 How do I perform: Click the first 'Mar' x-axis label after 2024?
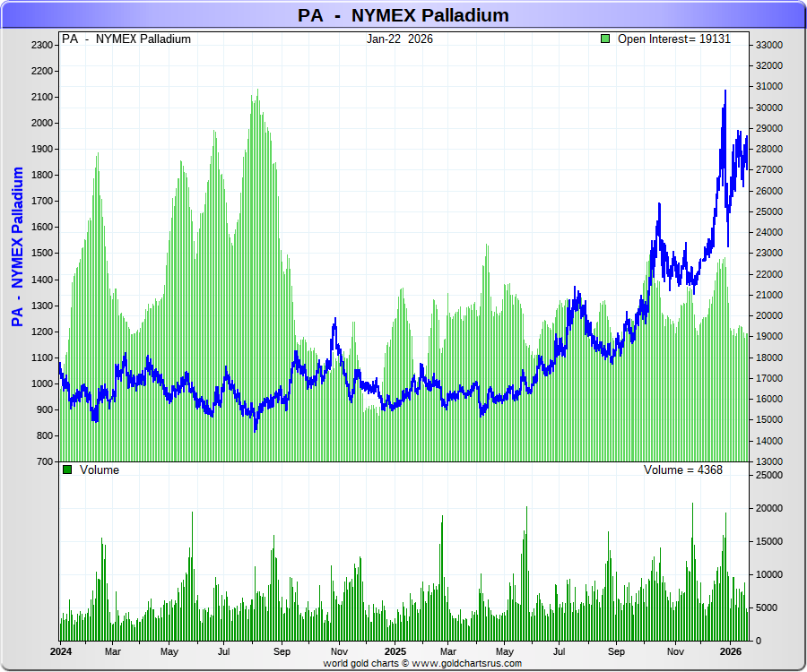[x=113, y=651]
